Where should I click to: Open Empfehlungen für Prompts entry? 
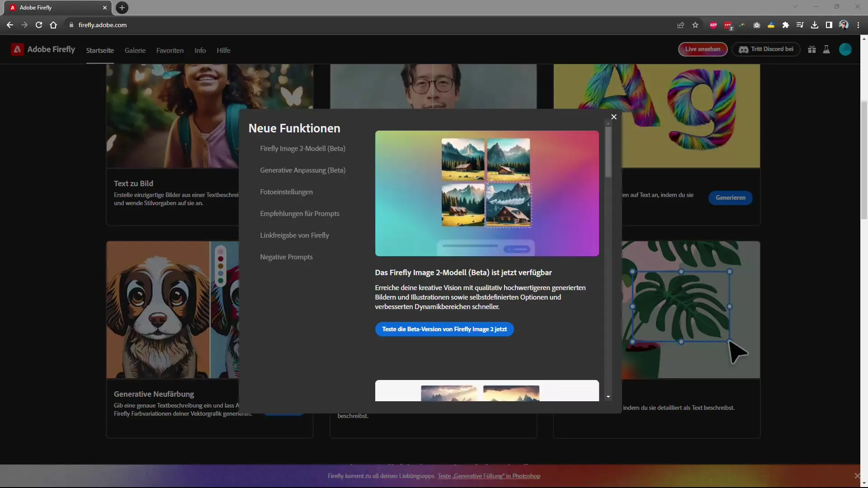point(299,214)
